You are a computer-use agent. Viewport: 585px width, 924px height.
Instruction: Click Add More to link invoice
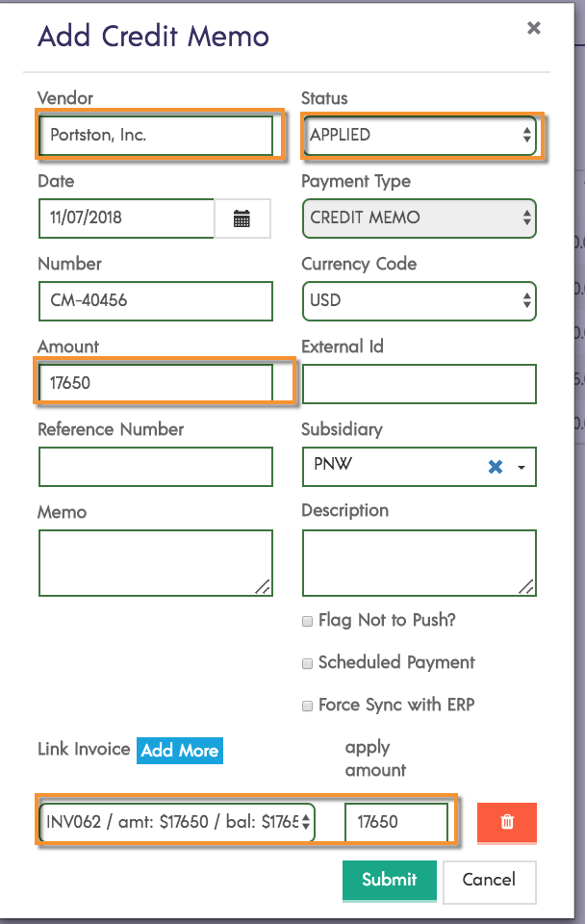tap(180, 751)
